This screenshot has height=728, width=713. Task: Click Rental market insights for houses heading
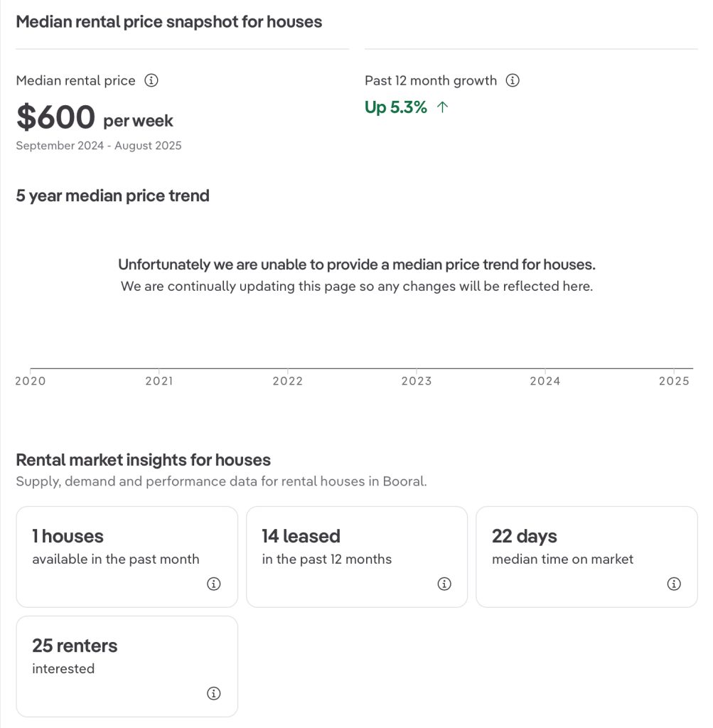(143, 460)
